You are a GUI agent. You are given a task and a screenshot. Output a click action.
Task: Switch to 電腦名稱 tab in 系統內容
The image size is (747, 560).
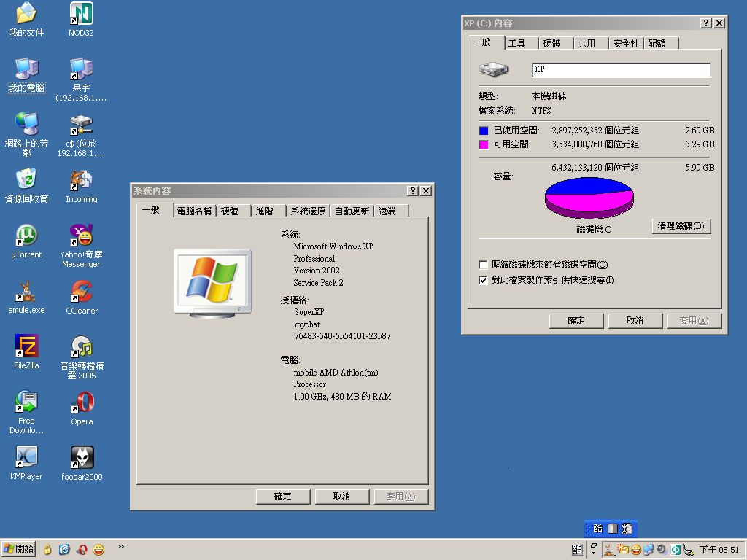click(194, 211)
